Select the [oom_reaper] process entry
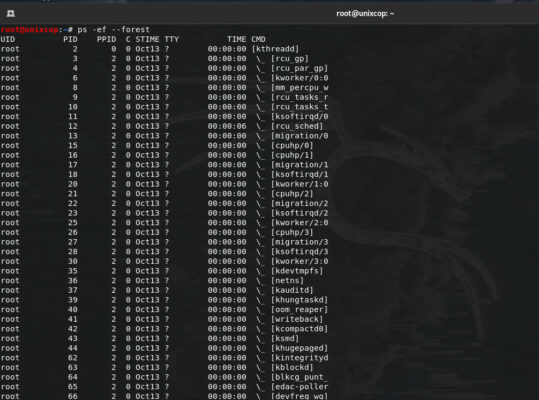This screenshot has height=400, width=539. click(x=299, y=309)
